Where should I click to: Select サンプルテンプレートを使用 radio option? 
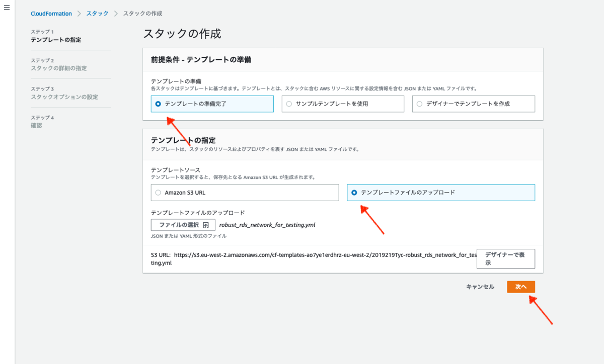[343, 104]
